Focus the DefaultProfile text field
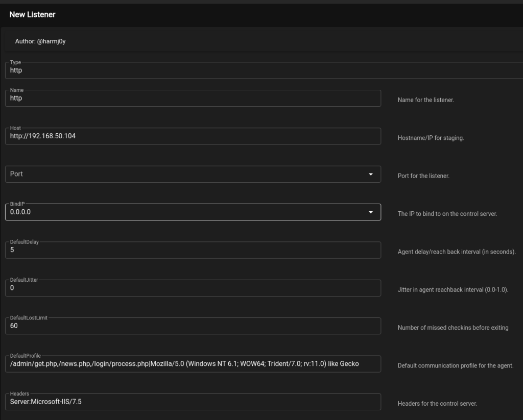The image size is (523, 420). pos(193,364)
